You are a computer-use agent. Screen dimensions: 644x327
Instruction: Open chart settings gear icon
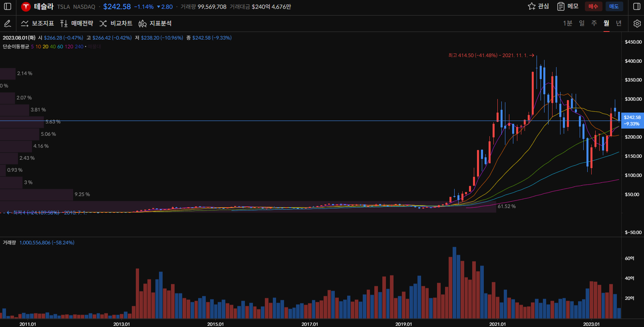[637, 24]
